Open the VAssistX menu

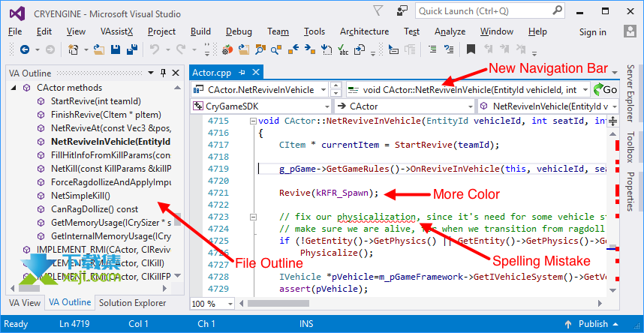pos(116,31)
